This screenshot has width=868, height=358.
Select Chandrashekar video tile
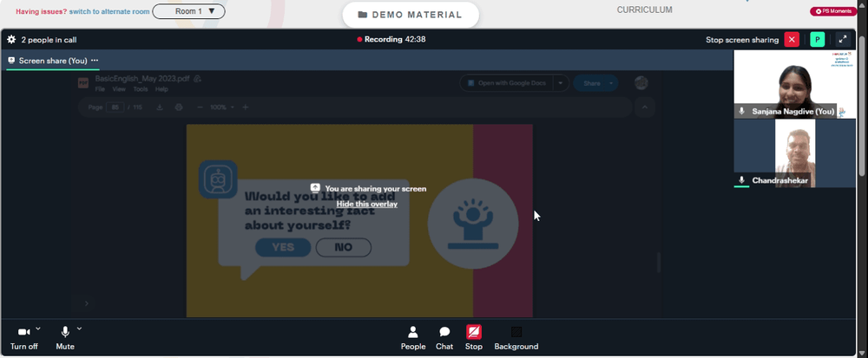point(794,153)
